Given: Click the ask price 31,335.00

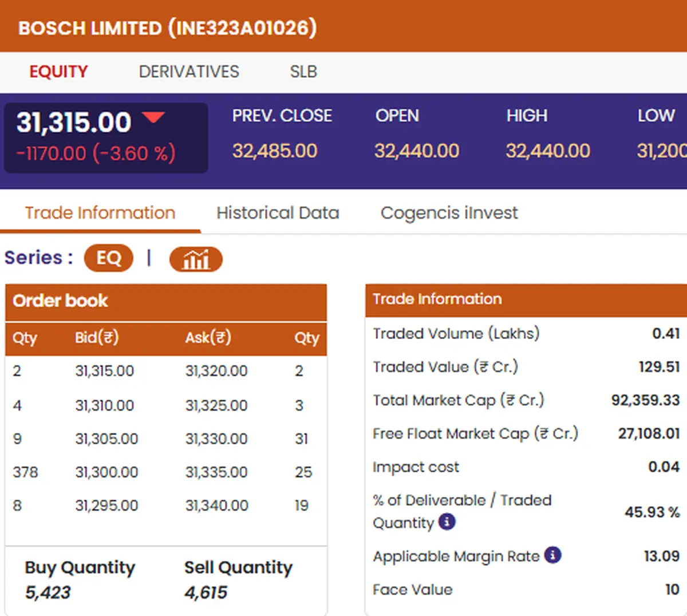Looking at the screenshot, I should [x=216, y=472].
